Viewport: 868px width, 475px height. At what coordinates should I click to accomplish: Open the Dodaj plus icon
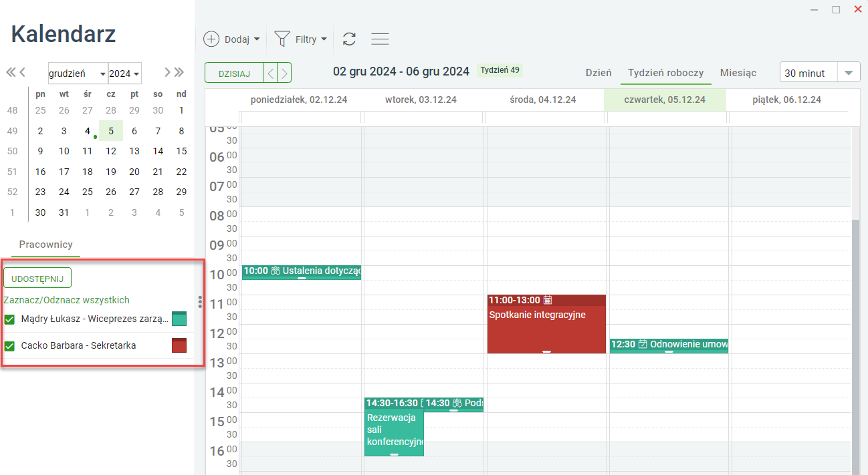click(211, 39)
